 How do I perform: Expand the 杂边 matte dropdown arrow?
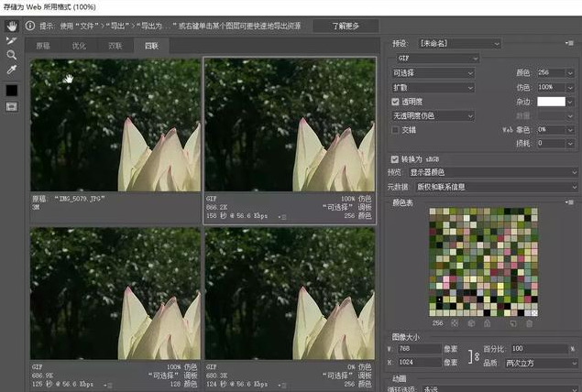pos(570,102)
